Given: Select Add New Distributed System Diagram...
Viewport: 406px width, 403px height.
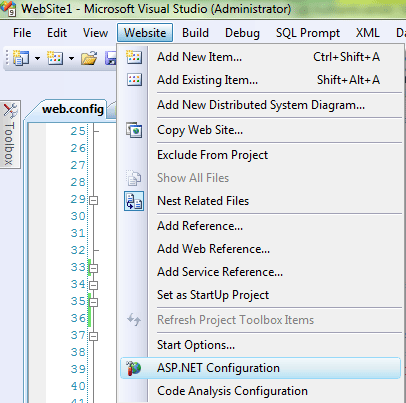Looking at the screenshot, I should pyautogui.click(x=261, y=105).
